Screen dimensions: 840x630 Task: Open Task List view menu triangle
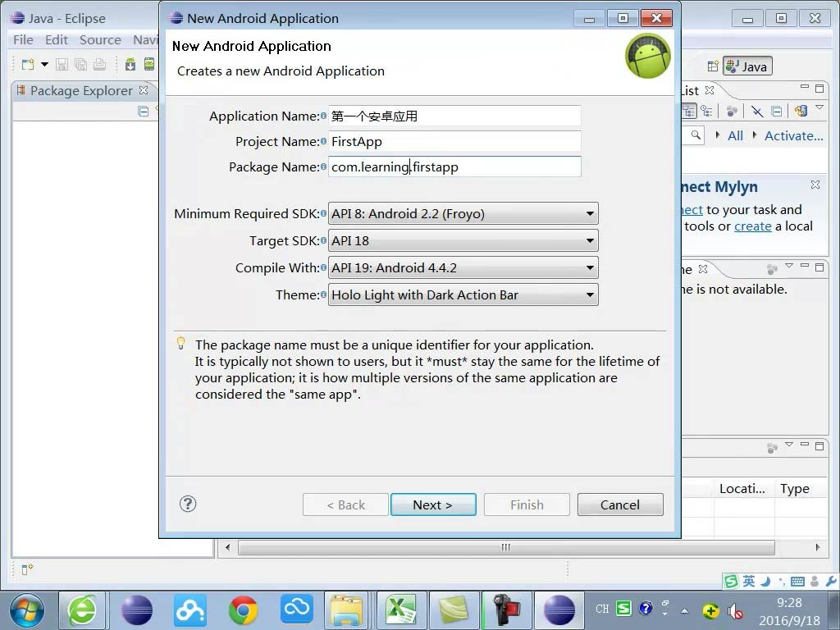[x=819, y=108]
